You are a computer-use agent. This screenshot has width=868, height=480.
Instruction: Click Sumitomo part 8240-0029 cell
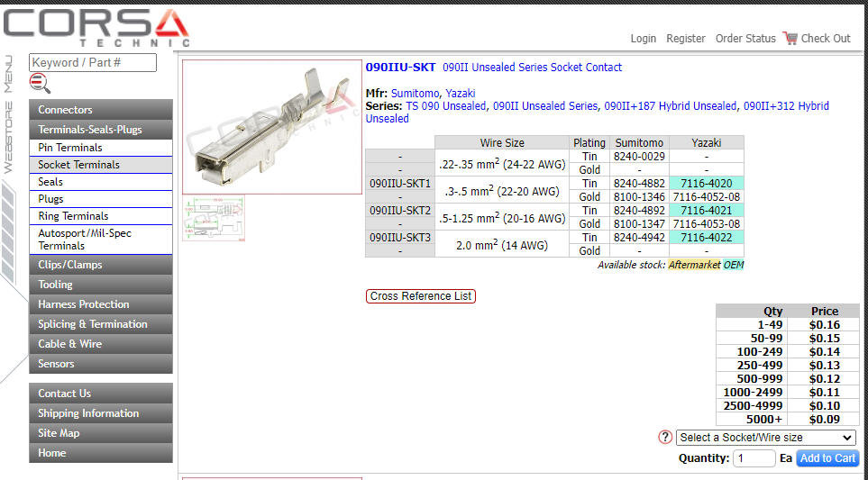tap(639, 157)
